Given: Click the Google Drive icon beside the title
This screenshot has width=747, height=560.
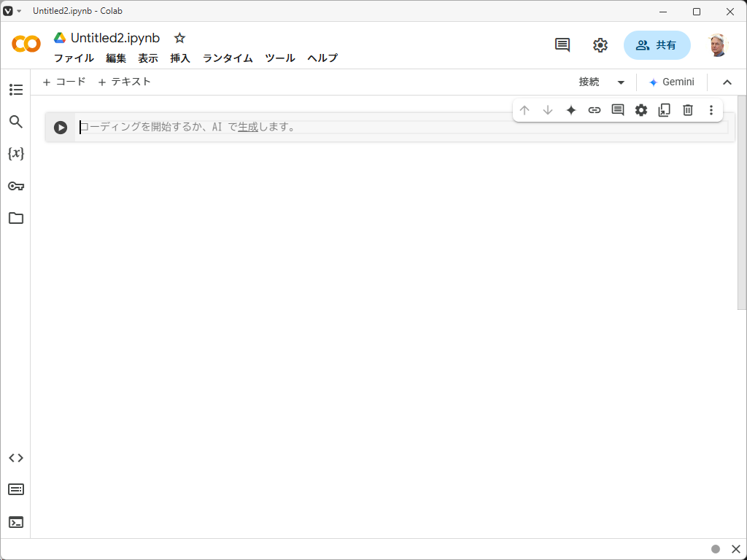Looking at the screenshot, I should (x=60, y=38).
